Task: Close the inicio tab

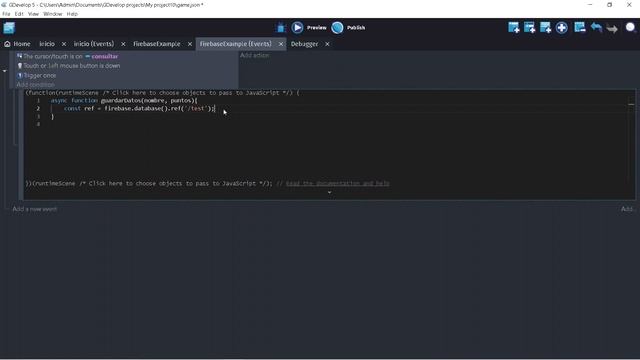Action: coord(64,44)
